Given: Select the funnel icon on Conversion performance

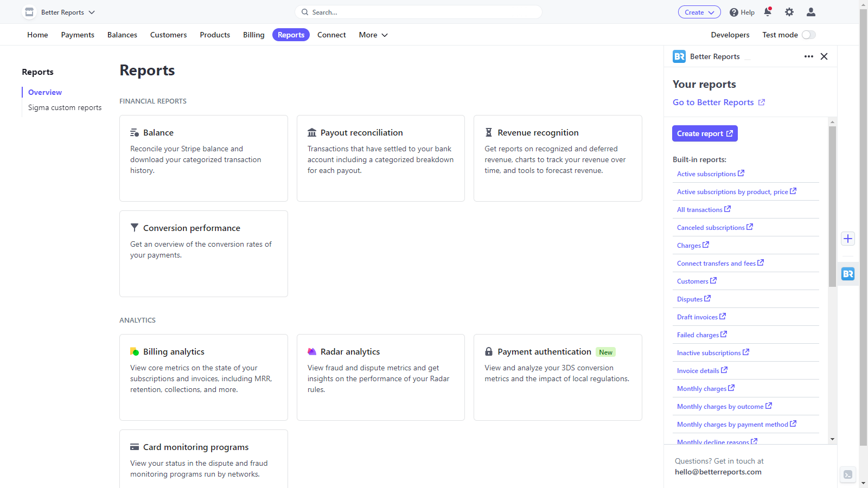Looking at the screenshot, I should [134, 227].
